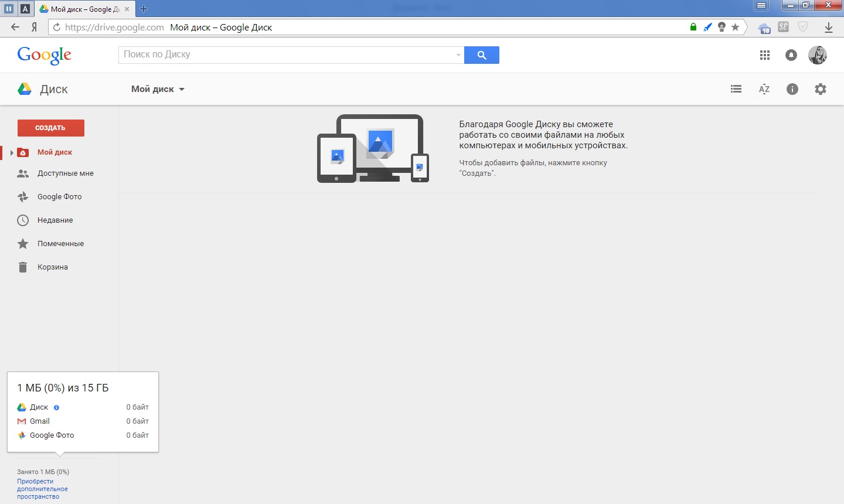The width and height of the screenshot is (844, 504).
Task: Open a new browser tab with plus
Action: pos(144,9)
